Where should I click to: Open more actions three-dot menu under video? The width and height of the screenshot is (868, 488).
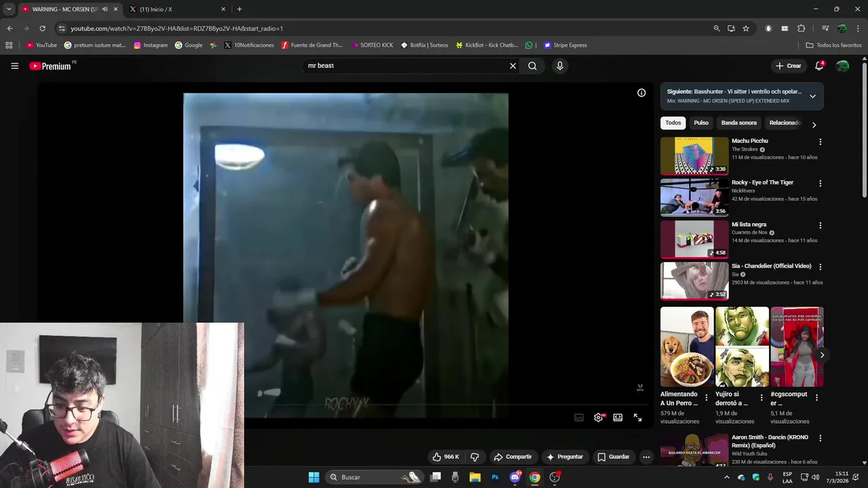point(646,457)
